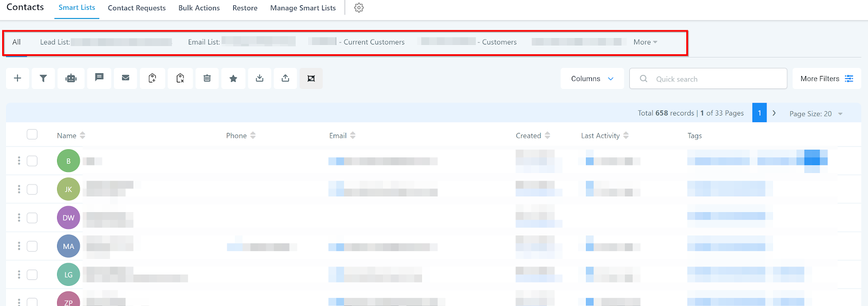
Task: Open the Page Size dropdown
Action: [x=816, y=113]
